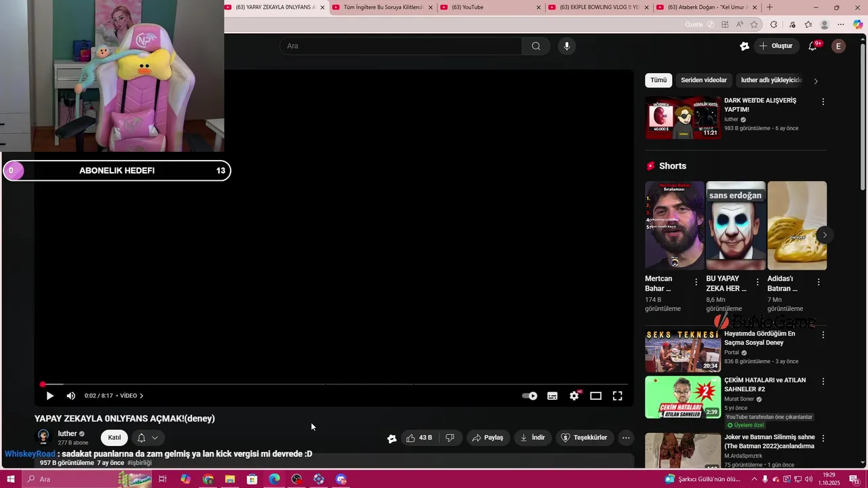The width and height of the screenshot is (868, 488).
Task: Select the Tümü filter chip
Action: point(658,80)
